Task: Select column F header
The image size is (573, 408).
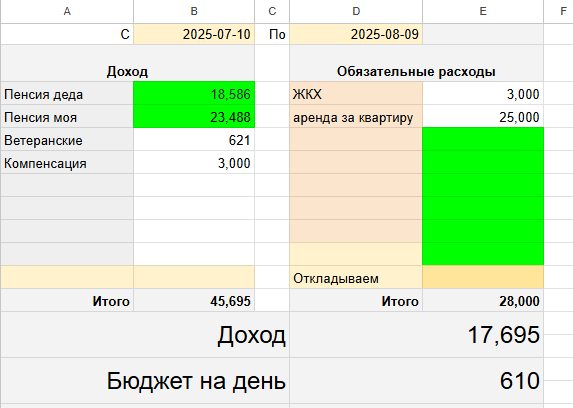Action: [559, 11]
